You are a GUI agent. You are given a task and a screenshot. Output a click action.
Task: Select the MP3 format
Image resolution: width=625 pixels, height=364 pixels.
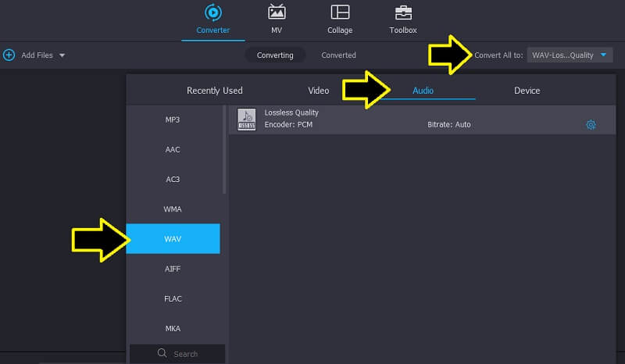pos(173,120)
